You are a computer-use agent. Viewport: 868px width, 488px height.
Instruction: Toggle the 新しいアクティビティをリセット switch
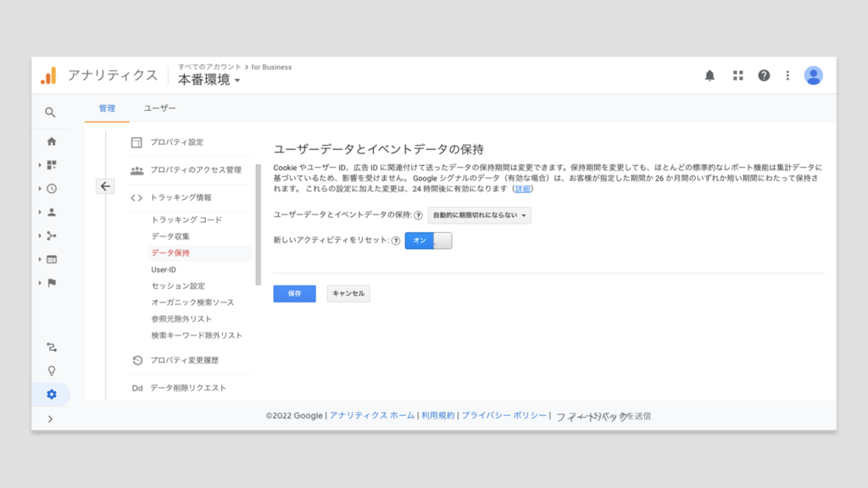pyautogui.click(x=429, y=241)
